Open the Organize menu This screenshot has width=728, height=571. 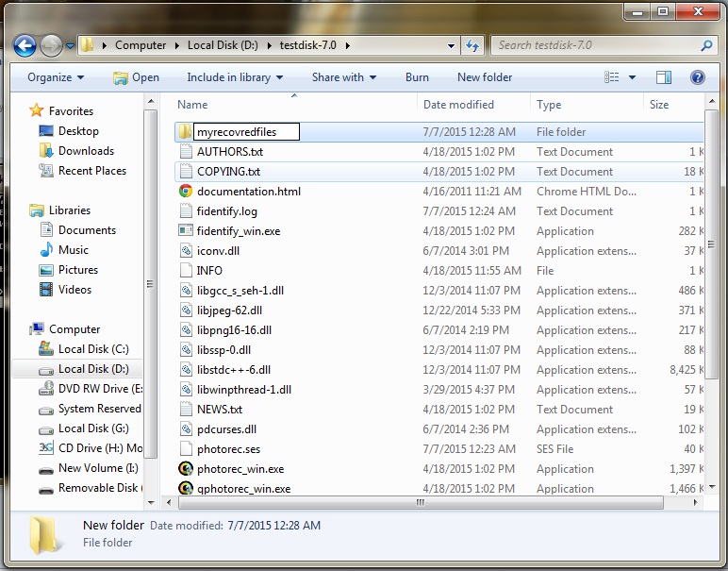(x=56, y=77)
